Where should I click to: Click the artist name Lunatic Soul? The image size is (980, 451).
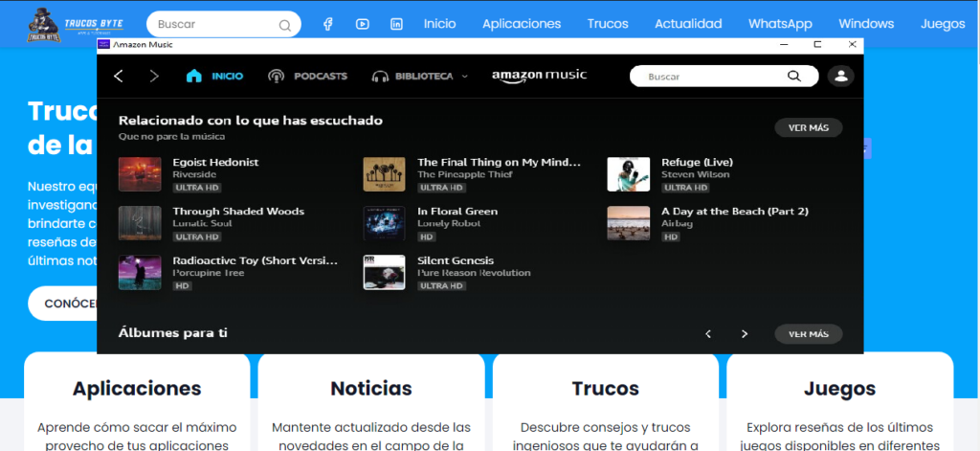coord(203,223)
